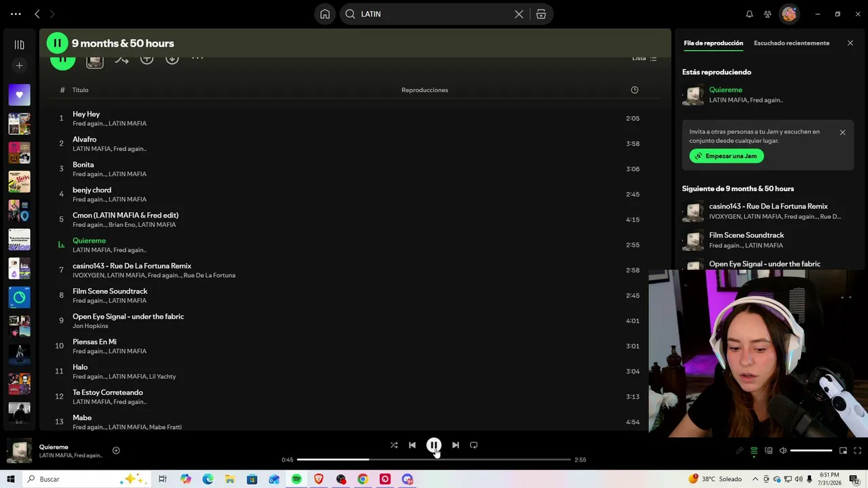Select Te Estoy Correteando track
Screen dimensions: 868x488
click(355, 396)
